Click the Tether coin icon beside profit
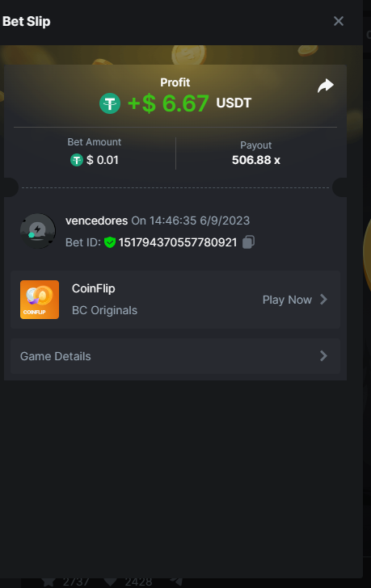 point(110,103)
